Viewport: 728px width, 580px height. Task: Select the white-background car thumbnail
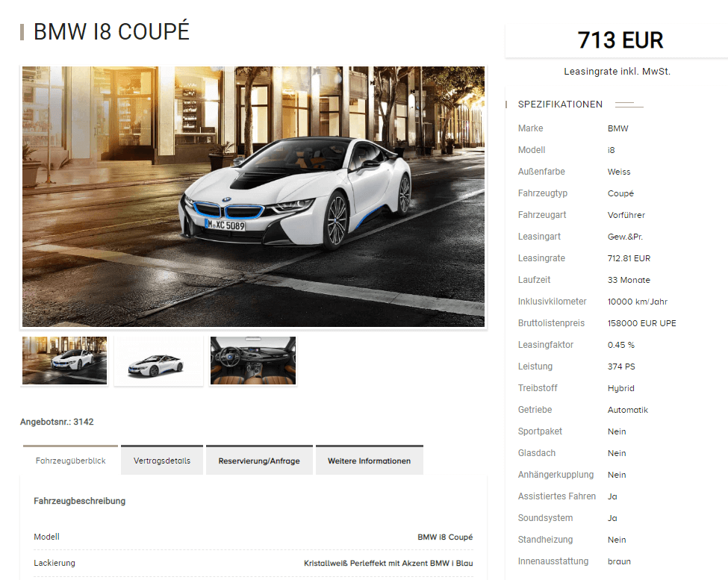point(158,361)
